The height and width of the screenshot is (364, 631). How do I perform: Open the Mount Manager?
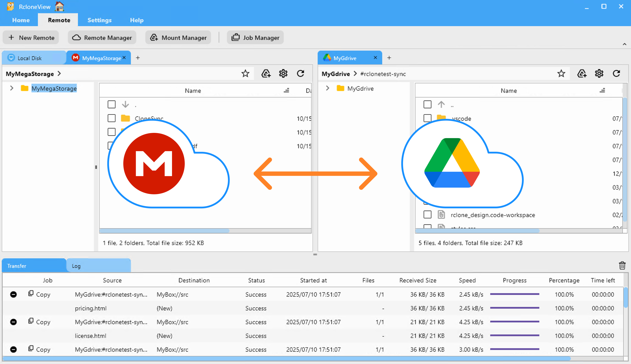tap(178, 37)
